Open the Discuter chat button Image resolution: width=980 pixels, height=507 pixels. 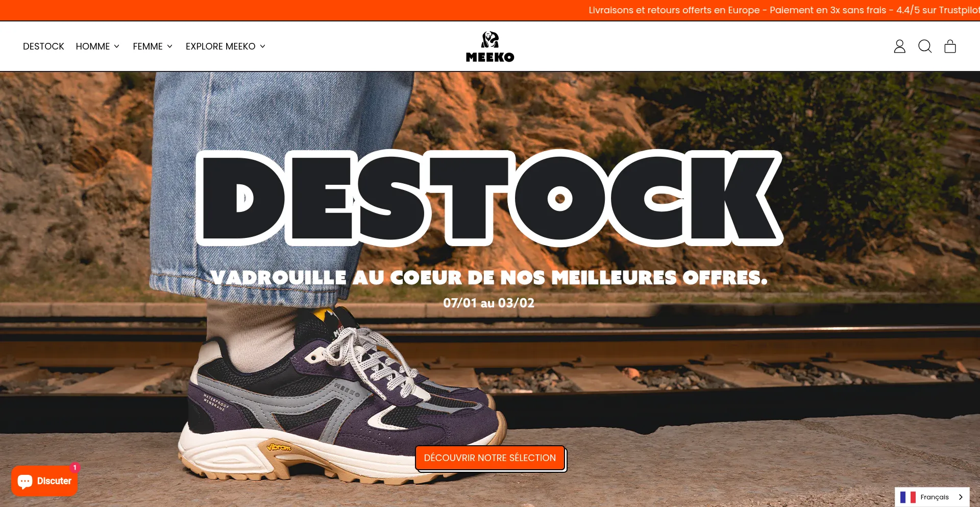click(x=44, y=481)
